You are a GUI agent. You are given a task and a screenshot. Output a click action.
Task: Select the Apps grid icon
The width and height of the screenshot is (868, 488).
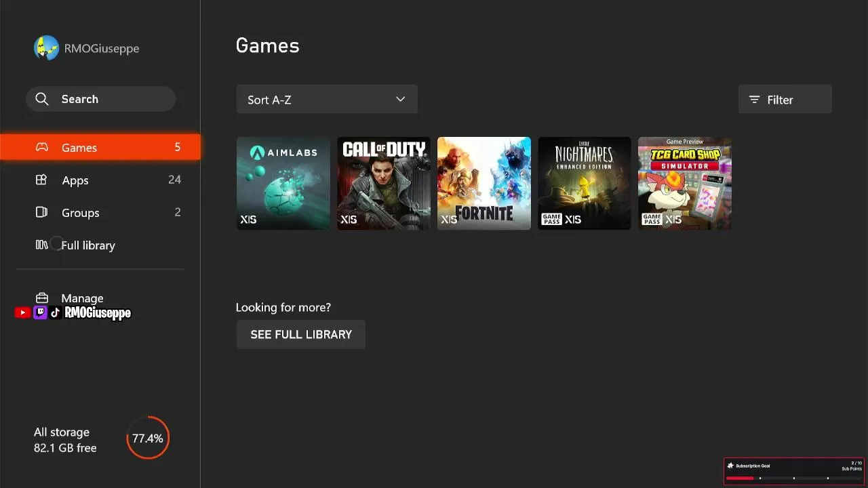coord(41,180)
